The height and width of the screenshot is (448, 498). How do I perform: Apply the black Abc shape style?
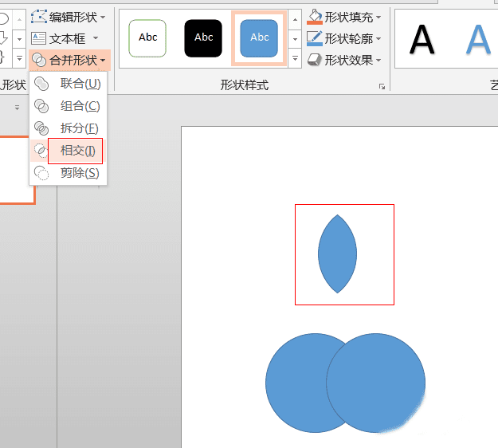tap(203, 38)
